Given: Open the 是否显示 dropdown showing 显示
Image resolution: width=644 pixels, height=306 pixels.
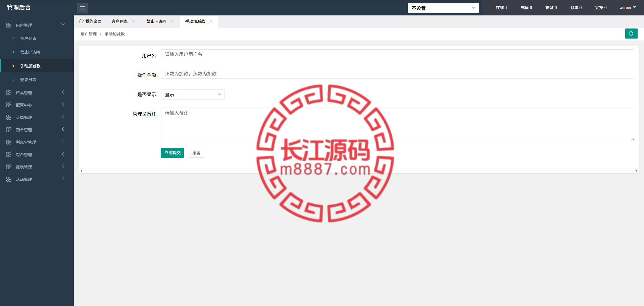Looking at the screenshot, I should pyautogui.click(x=193, y=95).
